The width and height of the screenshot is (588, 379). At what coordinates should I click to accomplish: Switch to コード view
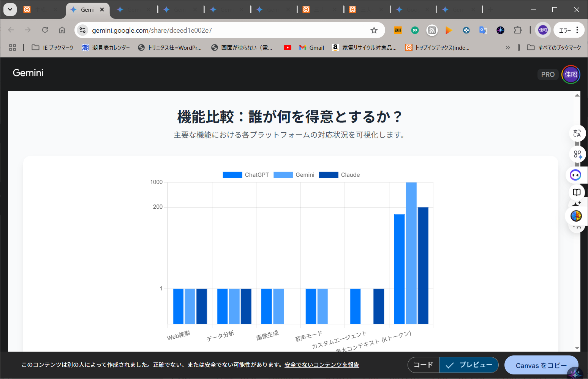coord(424,365)
